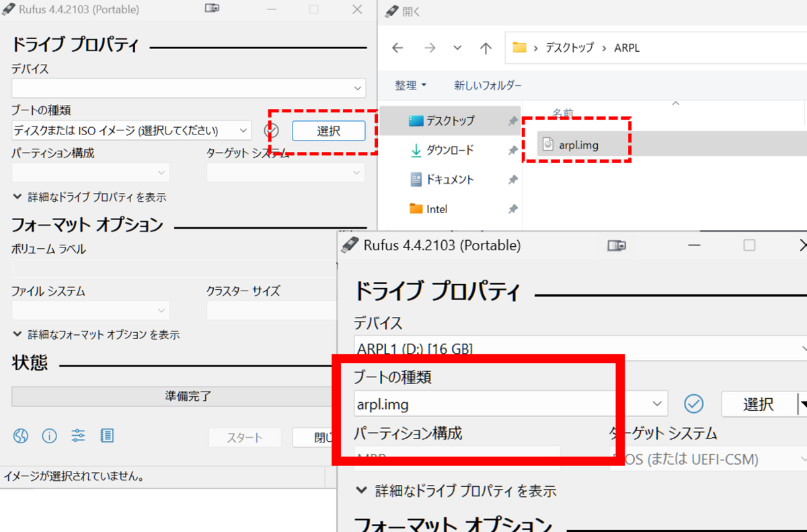Expand 詳細なドライブ プロパティ を表示 in front Rufus

point(455,491)
